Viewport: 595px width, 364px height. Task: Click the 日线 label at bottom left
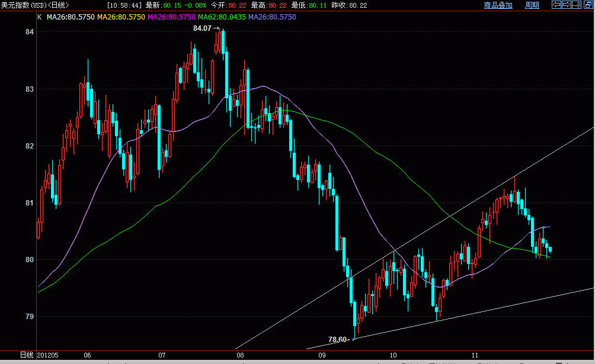27,355
